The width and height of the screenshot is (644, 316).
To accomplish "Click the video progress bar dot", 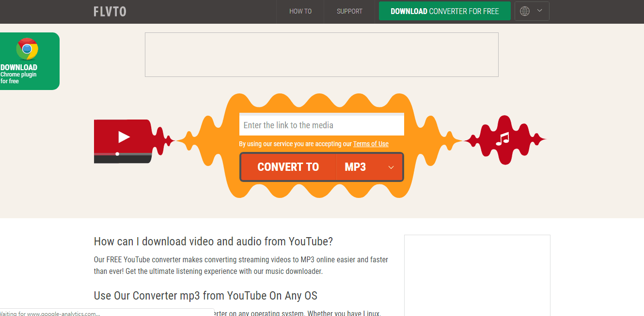I will tap(117, 154).
